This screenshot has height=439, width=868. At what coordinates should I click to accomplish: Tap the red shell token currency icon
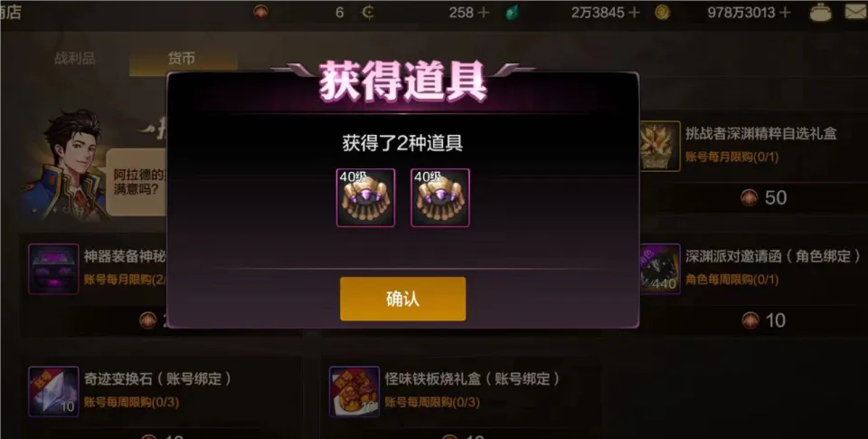click(260, 12)
